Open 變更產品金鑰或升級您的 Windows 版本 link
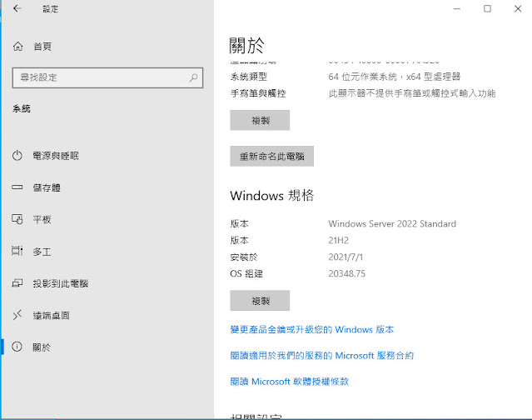Screen dimensions: 532x420 coord(312,329)
